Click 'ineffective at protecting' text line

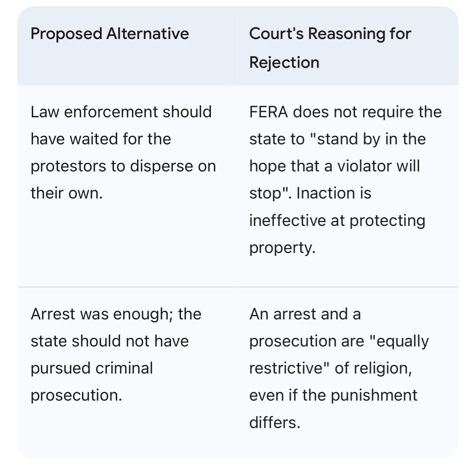337,220
